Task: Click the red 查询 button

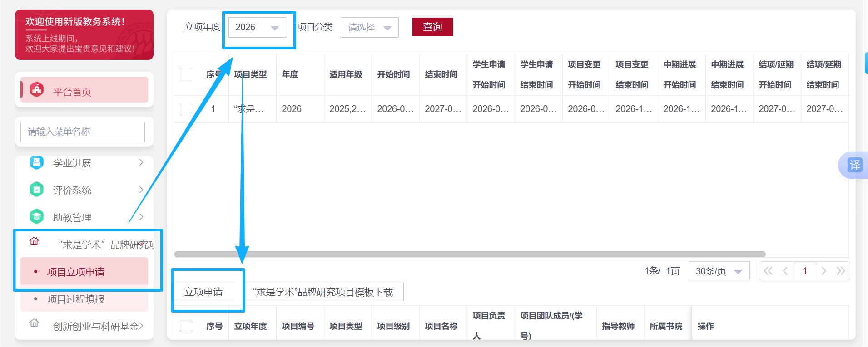Action: point(432,27)
